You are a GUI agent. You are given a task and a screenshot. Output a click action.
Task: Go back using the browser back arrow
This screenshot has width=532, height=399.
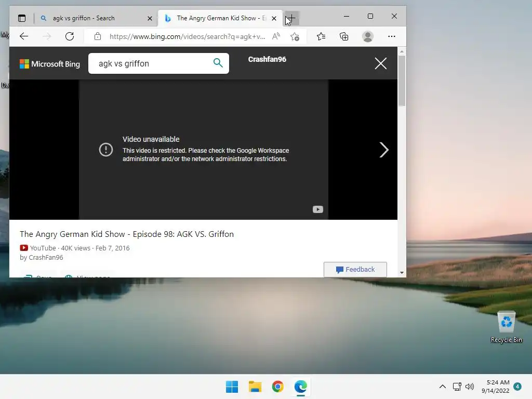tap(24, 36)
